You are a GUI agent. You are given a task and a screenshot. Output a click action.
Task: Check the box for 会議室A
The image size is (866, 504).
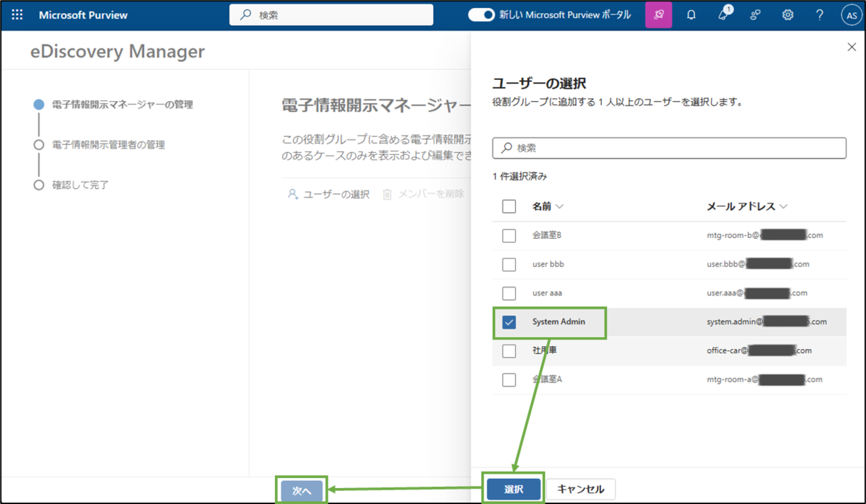click(x=509, y=379)
